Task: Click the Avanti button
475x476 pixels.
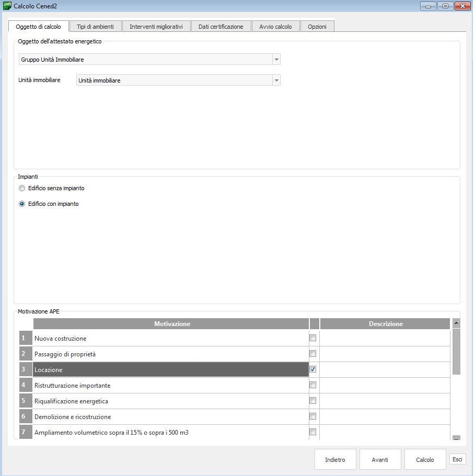Action: point(380,460)
